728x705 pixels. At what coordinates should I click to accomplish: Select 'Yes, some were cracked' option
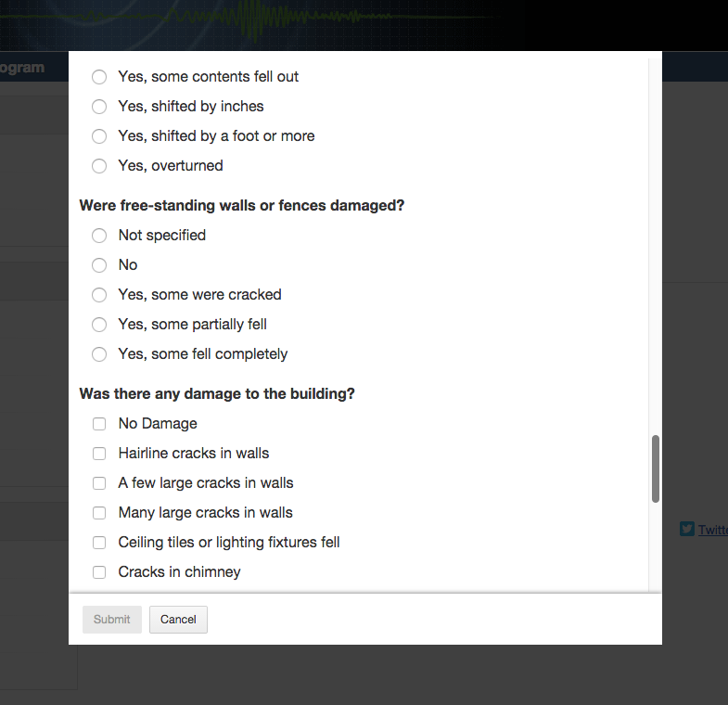(x=99, y=295)
